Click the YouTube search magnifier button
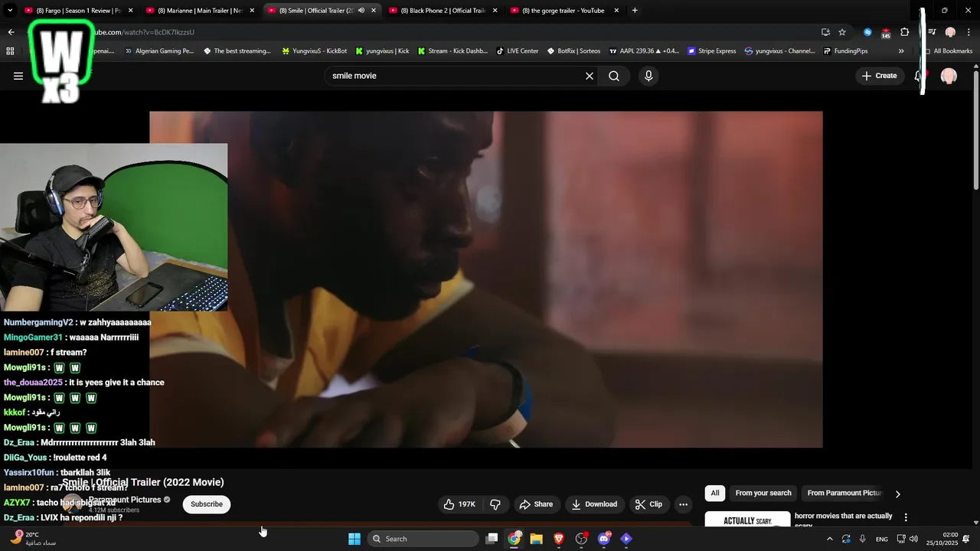 pyautogui.click(x=614, y=76)
